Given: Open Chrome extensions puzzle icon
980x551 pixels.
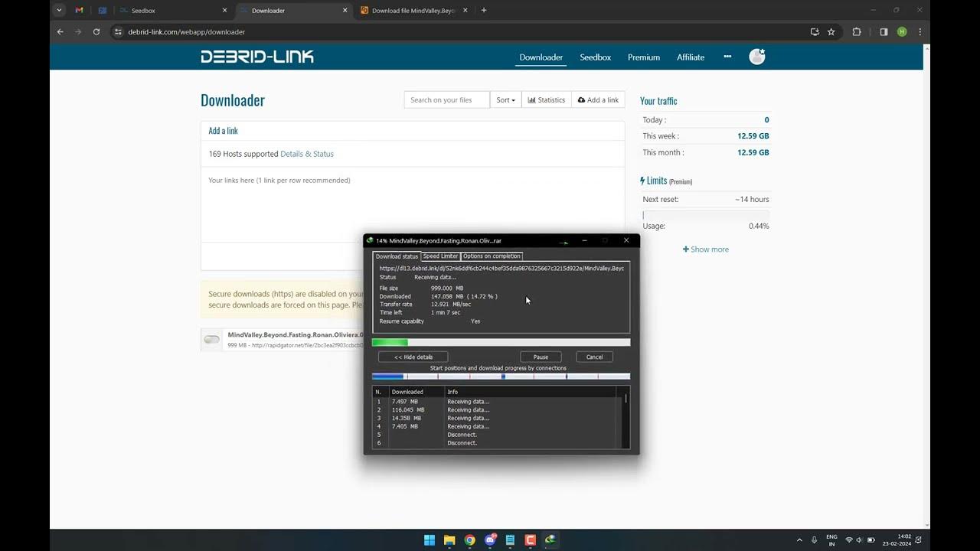Looking at the screenshot, I should click(x=857, y=32).
